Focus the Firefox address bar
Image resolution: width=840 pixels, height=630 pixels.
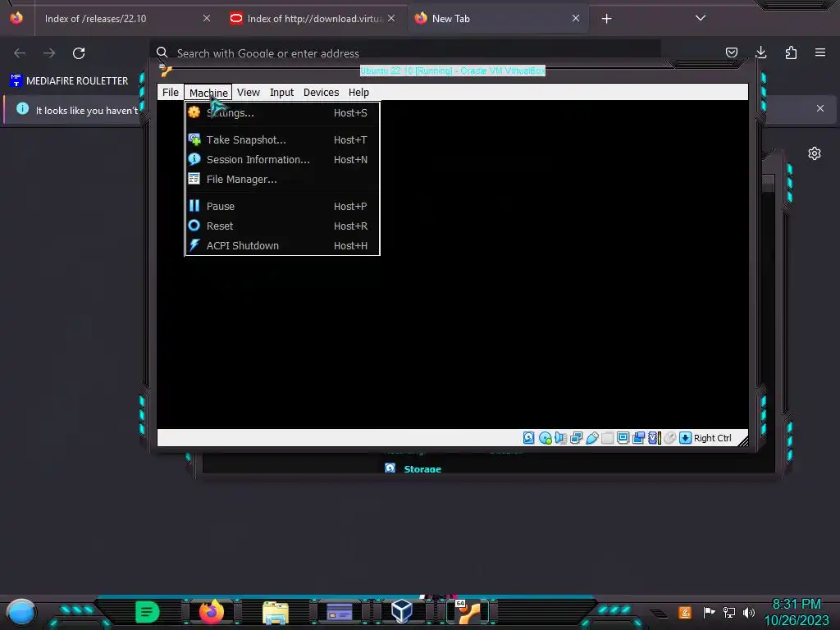click(405, 53)
